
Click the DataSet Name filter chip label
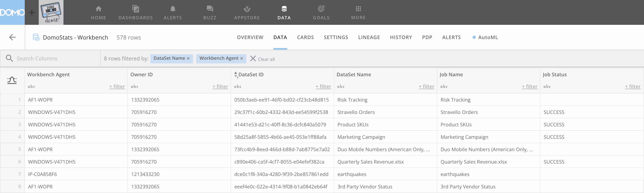pyautogui.click(x=169, y=58)
